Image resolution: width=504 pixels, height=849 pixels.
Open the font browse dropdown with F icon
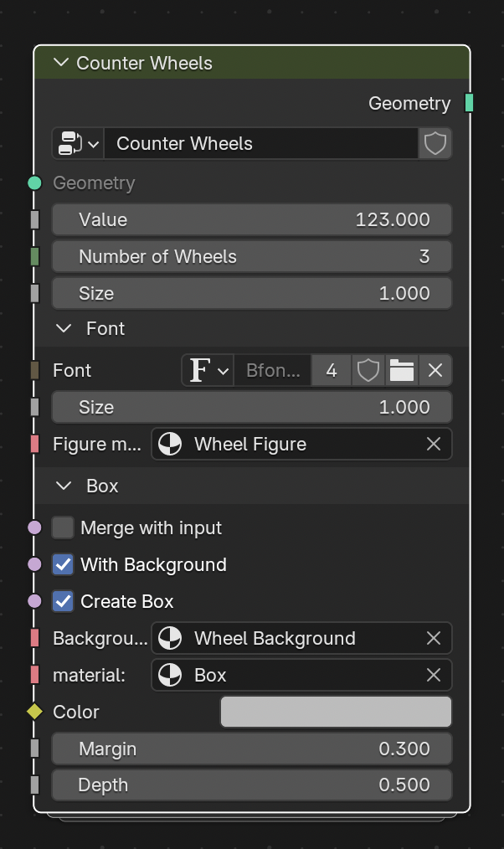click(208, 370)
